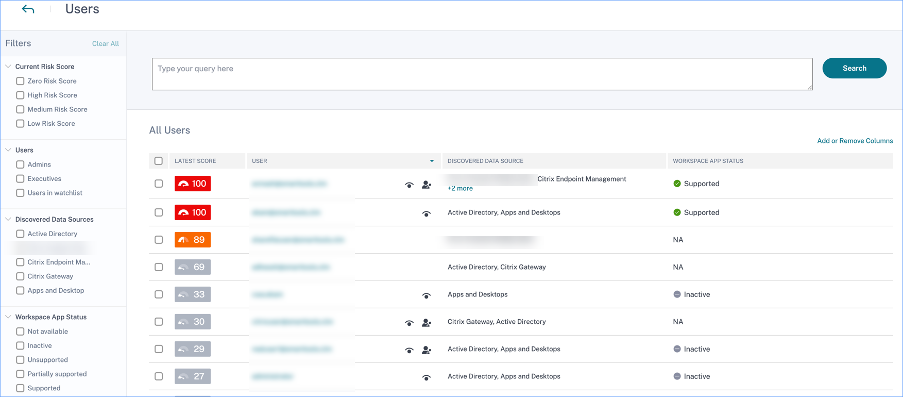Tick the Admins filter checkbox
Viewport: 904px width, 398px height.
tap(20, 164)
